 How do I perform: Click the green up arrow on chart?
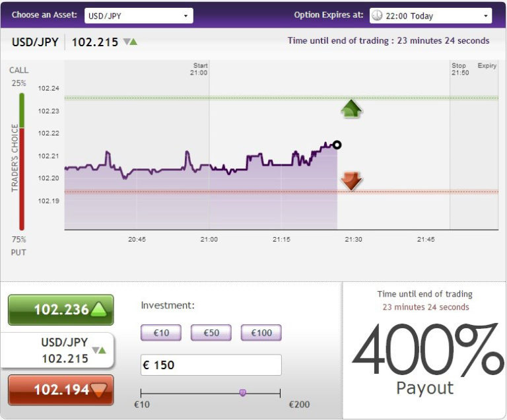pyautogui.click(x=351, y=108)
